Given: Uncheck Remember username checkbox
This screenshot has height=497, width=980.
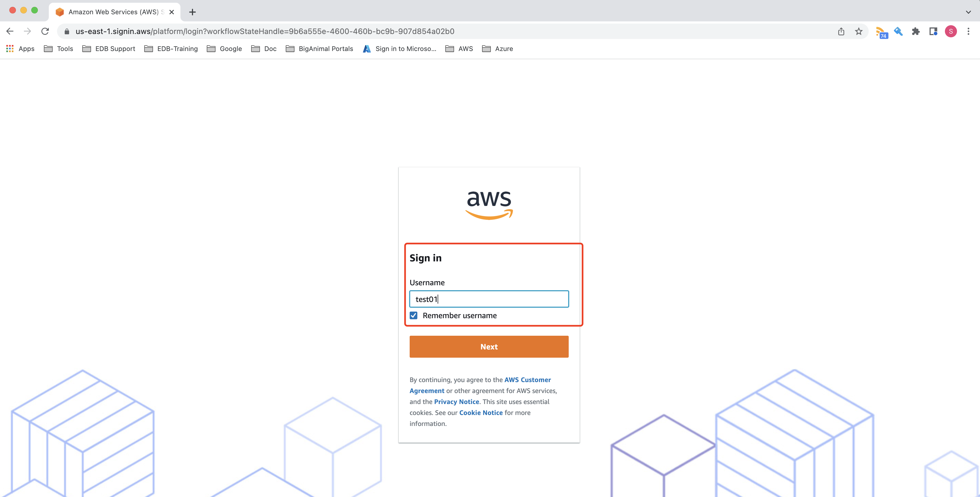Looking at the screenshot, I should pyautogui.click(x=413, y=315).
